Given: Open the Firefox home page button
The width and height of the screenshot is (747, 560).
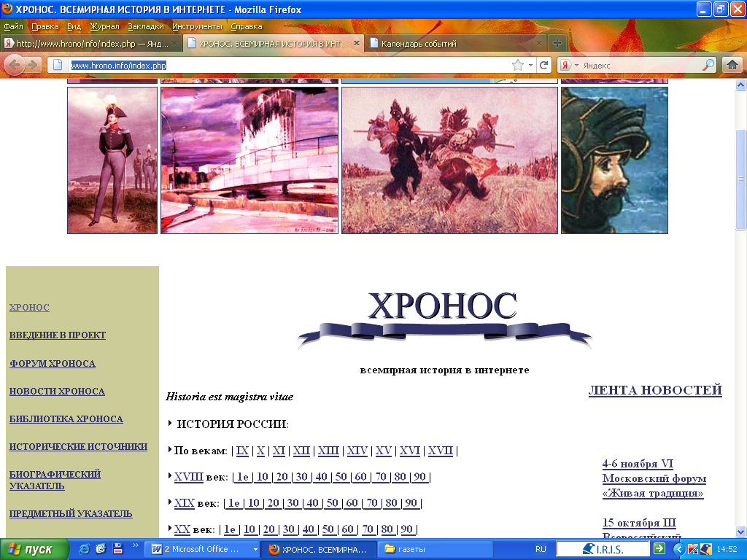Looking at the screenshot, I should click(732, 65).
